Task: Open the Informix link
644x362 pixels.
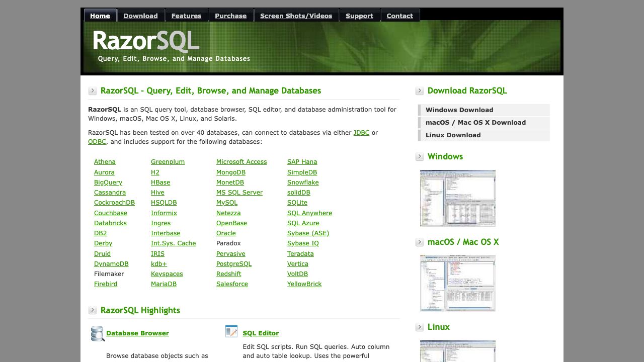Action: 164,213
